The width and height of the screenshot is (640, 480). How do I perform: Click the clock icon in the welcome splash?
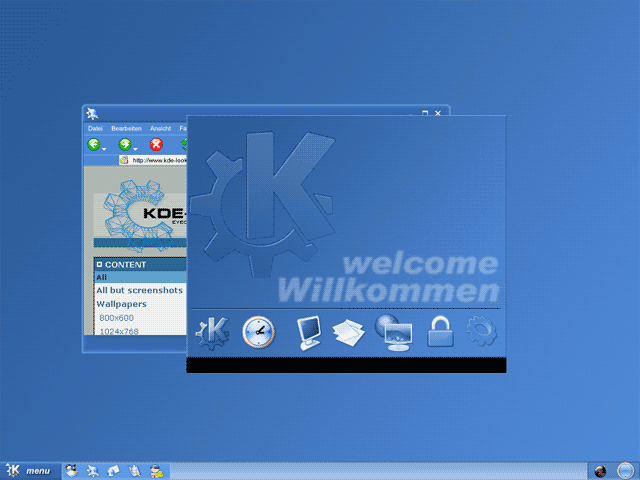pos(259,332)
